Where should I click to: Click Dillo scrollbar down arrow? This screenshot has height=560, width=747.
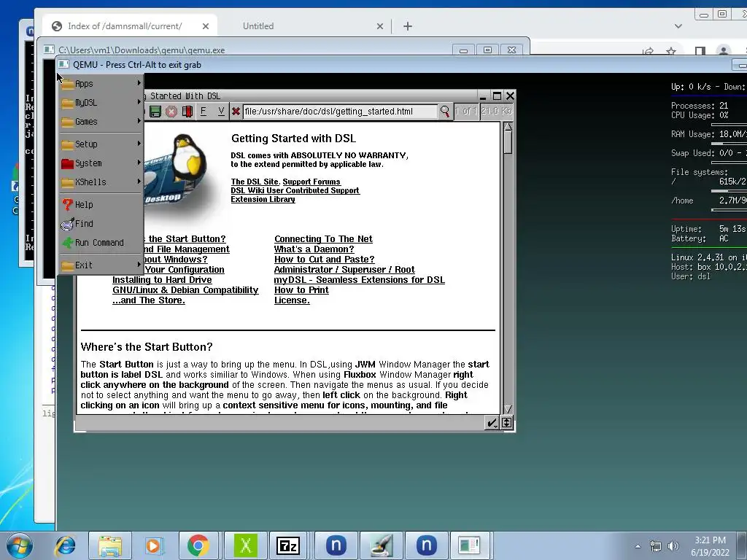coord(508,409)
